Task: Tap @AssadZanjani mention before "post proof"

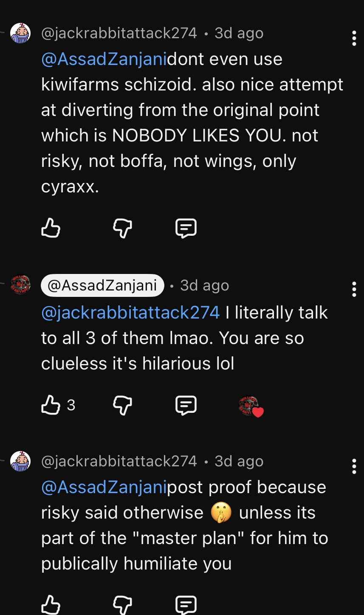Action: pyautogui.click(x=104, y=487)
